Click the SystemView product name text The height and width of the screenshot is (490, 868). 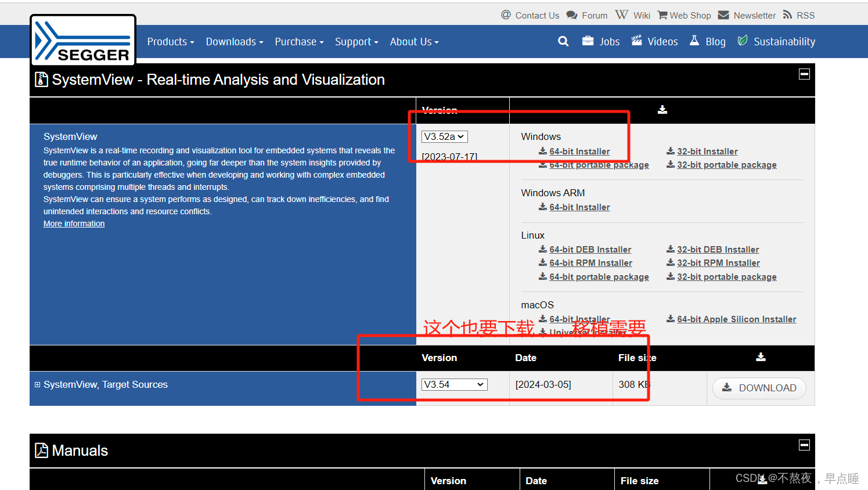point(70,136)
